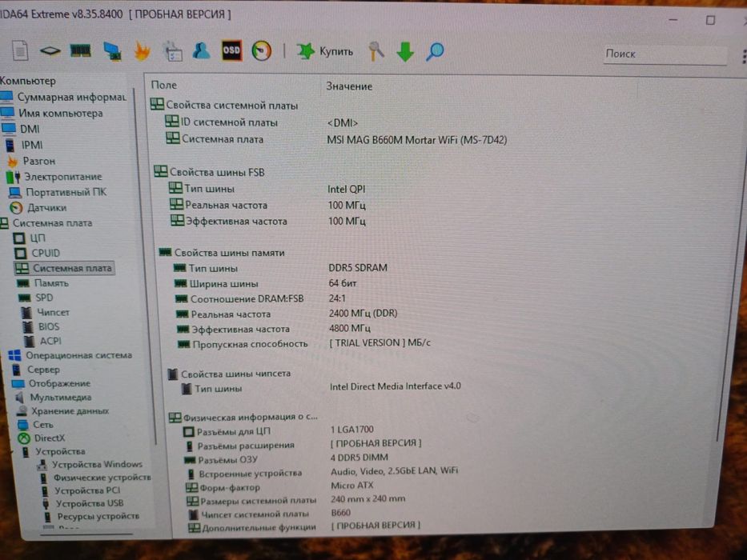Open the BIOS tree item
The width and height of the screenshot is (747, 560).
pyautogui.click(x=42, y=326)
